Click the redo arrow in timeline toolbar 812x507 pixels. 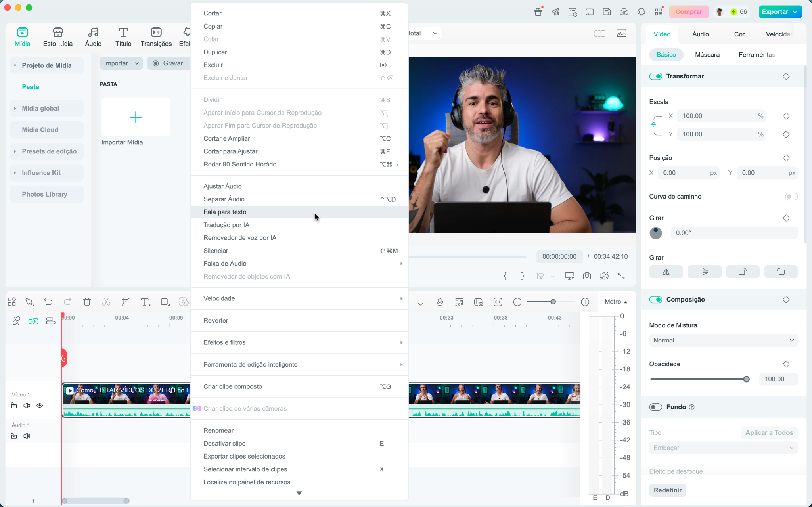coord(68,302)
